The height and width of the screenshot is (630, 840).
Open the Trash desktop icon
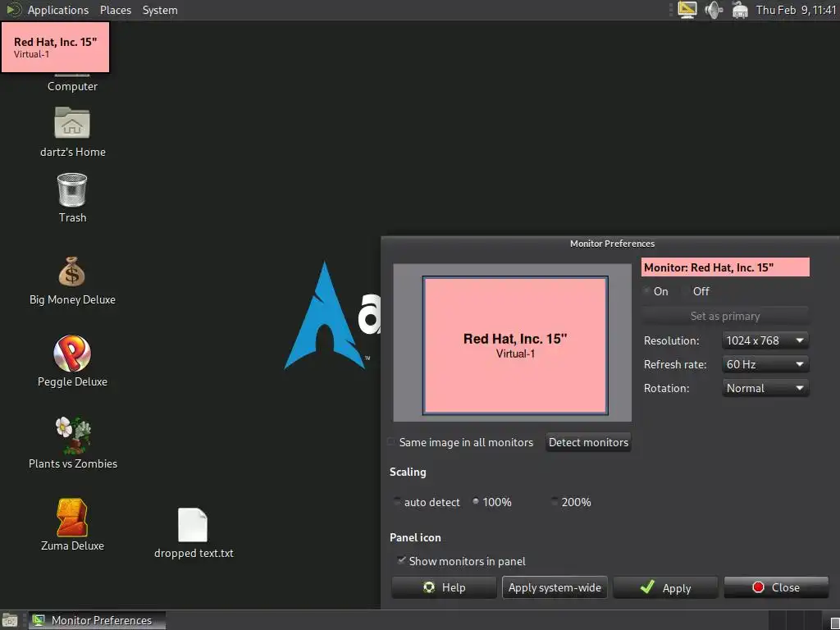72,190
